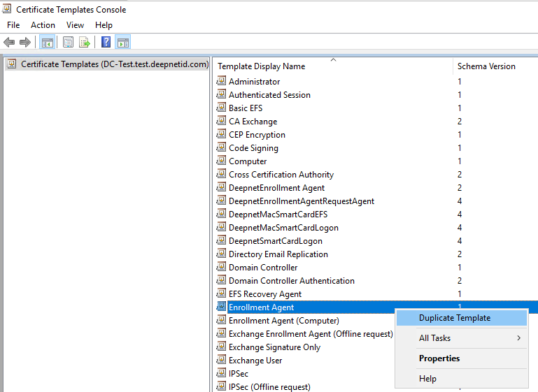Toggle the Show/Hide Console Tree icon
The width and height of the screenshot is (538, 392).
pyautogui.click(x=48, y=42)
